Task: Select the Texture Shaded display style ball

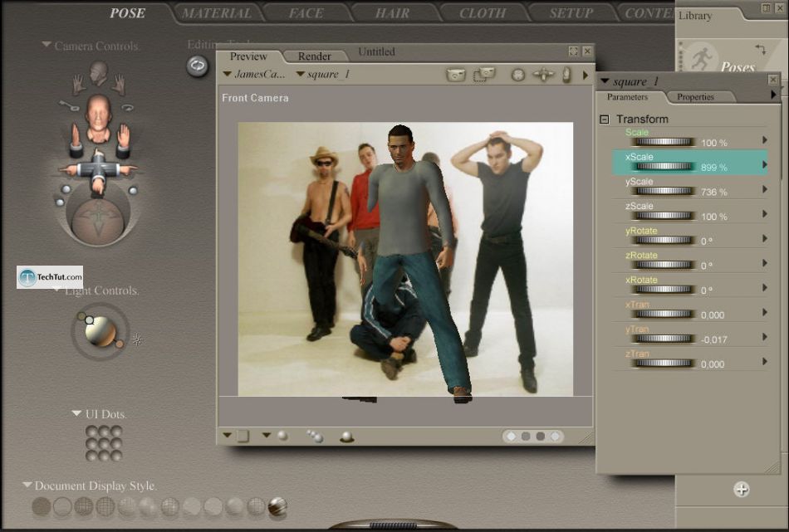Action: [277, 507]
